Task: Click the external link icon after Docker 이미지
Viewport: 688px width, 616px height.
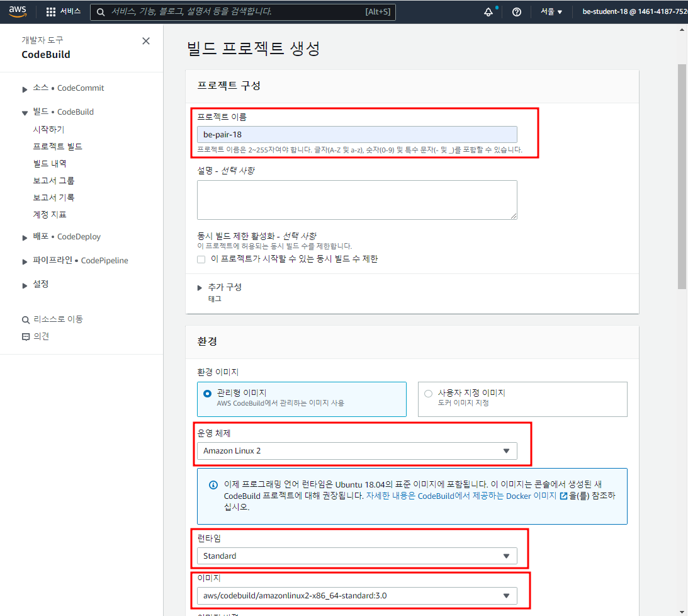Action: coord(563,496)
